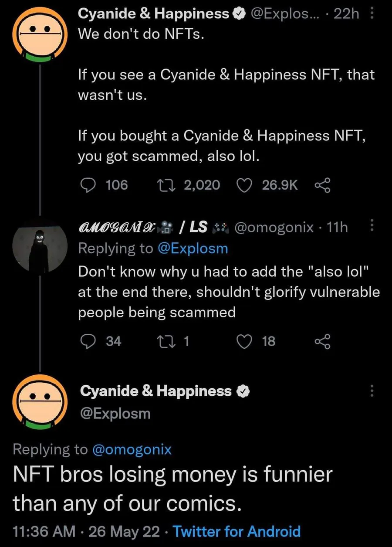This screenshot has height=547, width=392.
Task: Share the first Cyanide & Happiness tweet
Action: coord(322,186)
